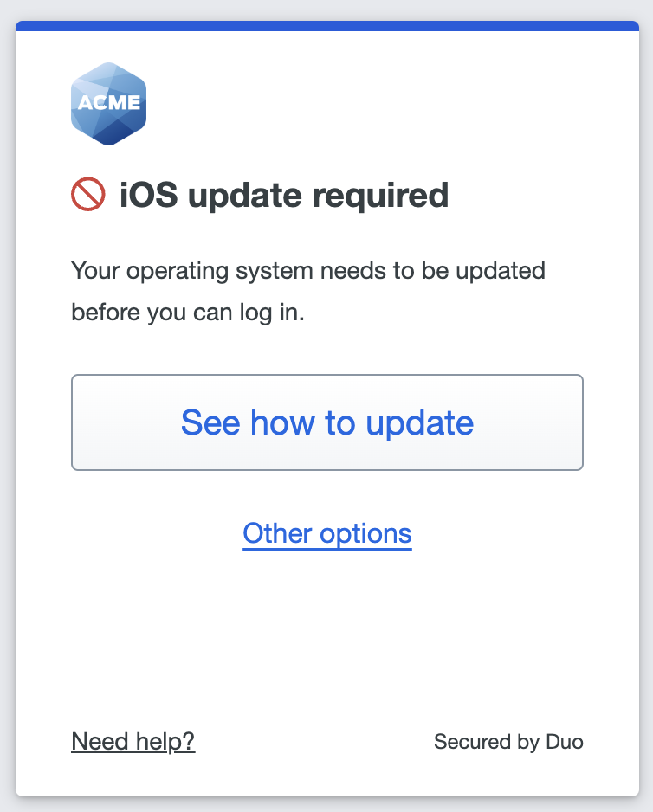Click the Secured by Duo label
The height and width of the screenshot is (812, 653).
(x=508, y=741)
